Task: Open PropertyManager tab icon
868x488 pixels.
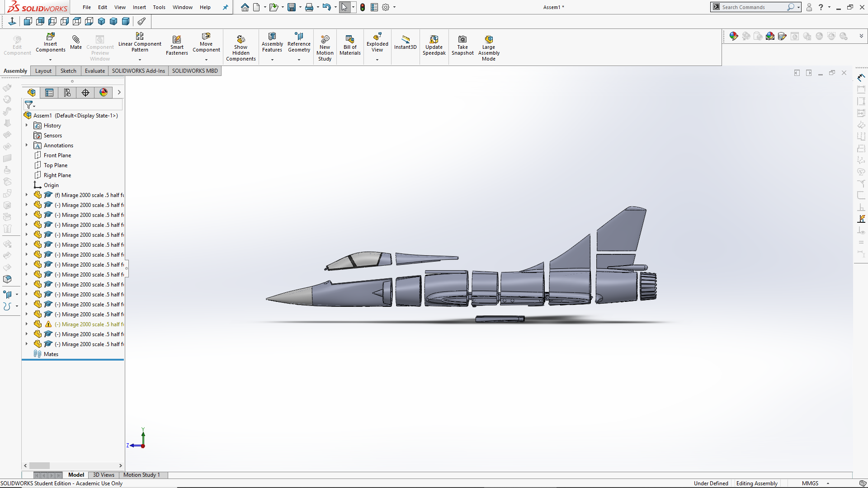Action: pyautogui.click(x=49, y=93)
